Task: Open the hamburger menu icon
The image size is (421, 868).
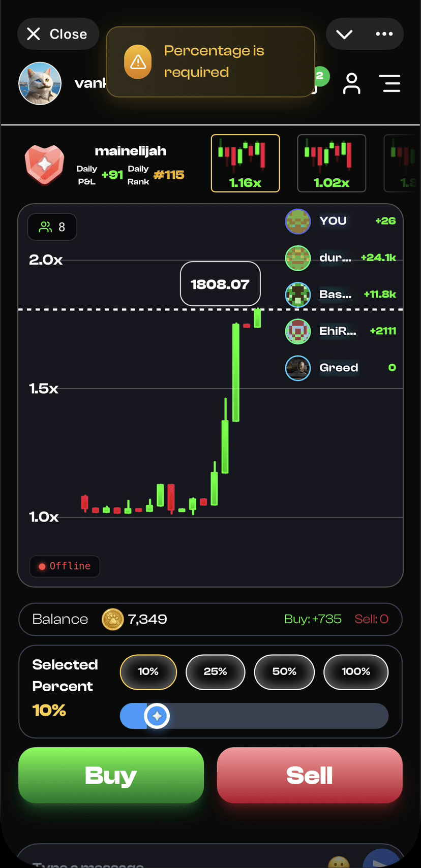Action: tap(391, 84)
